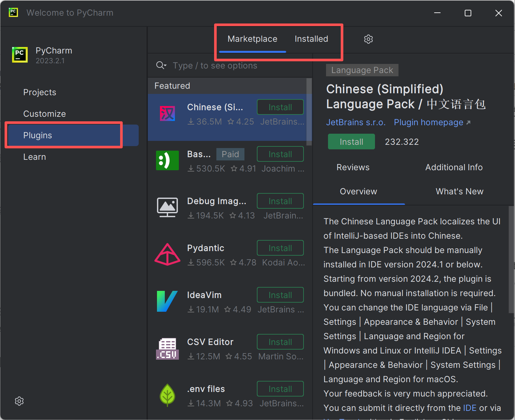515x420 pixels.
Task: Open Learn in the sidebar
Action: 34,157
